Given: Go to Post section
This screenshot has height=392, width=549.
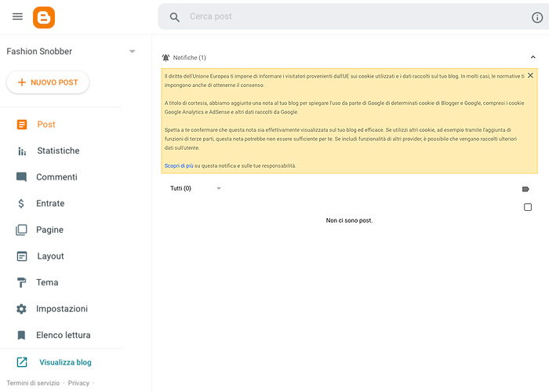Looking at the screenshot, I should tap(46, 124).
